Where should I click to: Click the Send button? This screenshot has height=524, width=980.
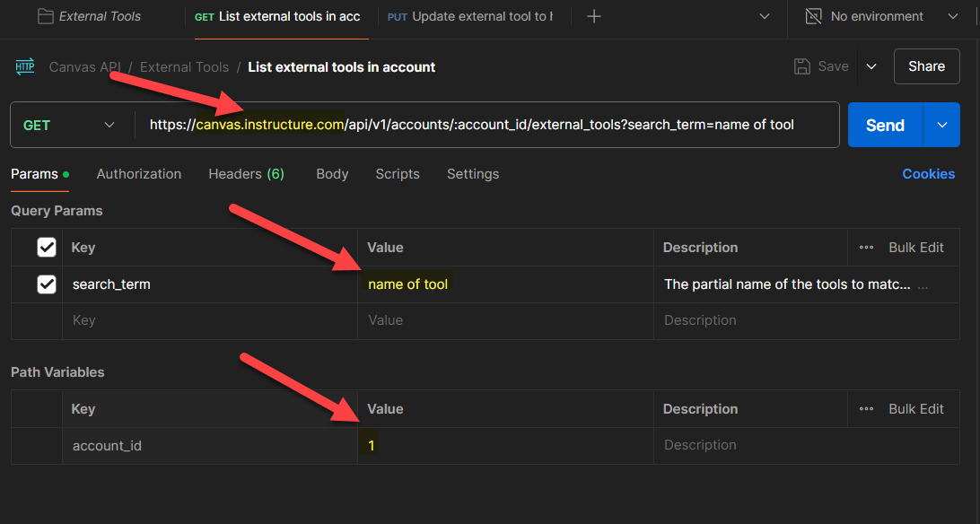point(885,125)
